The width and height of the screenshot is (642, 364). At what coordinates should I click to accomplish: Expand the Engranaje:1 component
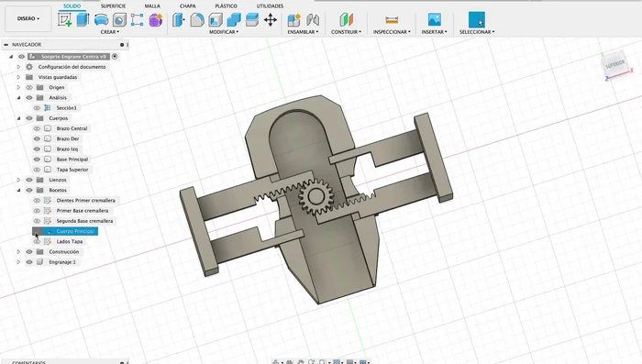coord(18,262)
